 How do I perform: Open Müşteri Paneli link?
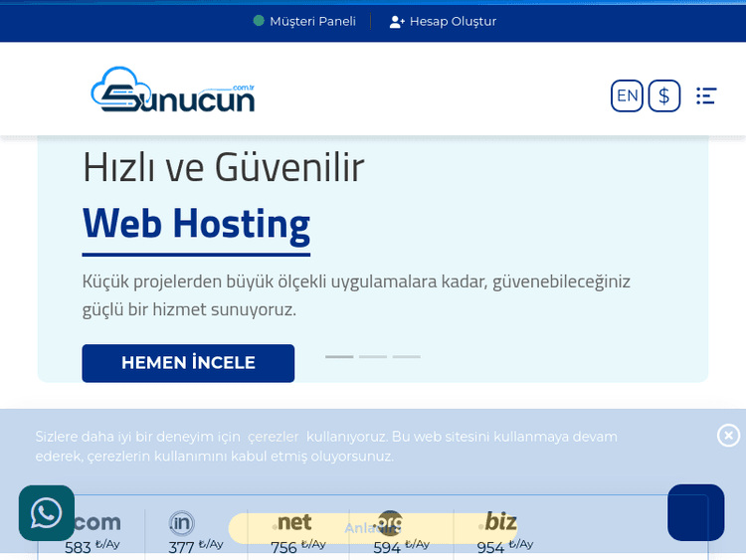coord(304,21)
